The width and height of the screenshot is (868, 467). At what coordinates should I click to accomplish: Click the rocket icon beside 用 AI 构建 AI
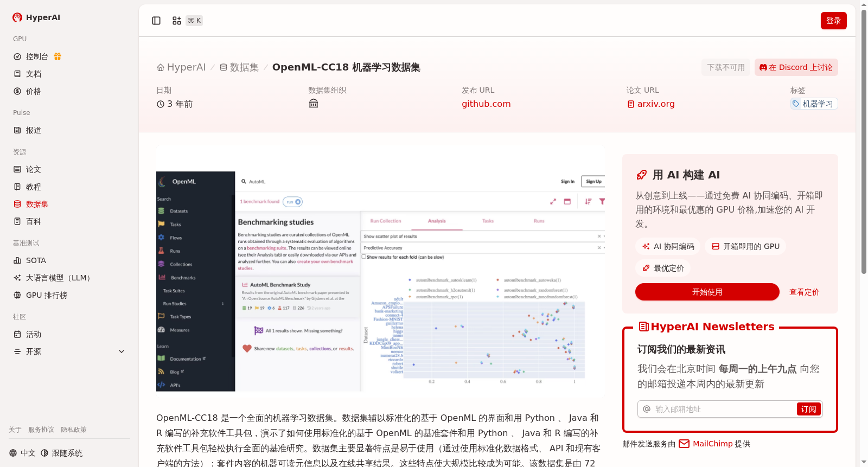642,175
